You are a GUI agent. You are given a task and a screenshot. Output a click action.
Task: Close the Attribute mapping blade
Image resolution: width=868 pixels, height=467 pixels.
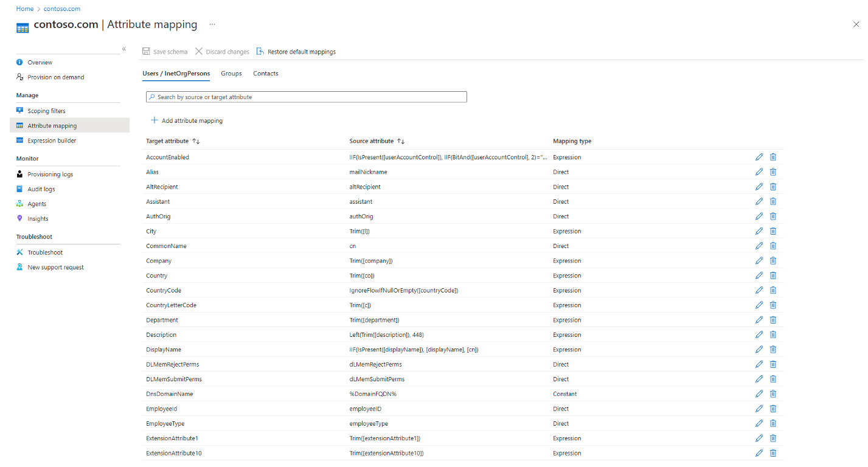[856, 24]
